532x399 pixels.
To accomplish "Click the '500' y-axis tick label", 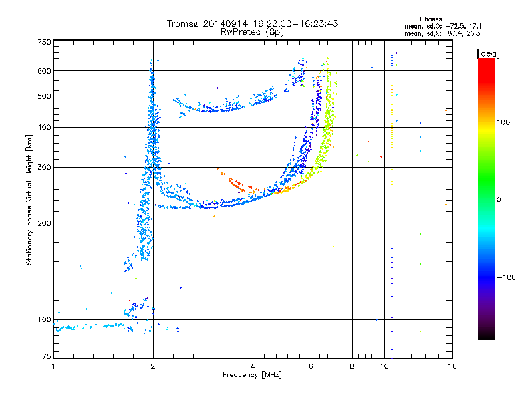I will (45, 96).
